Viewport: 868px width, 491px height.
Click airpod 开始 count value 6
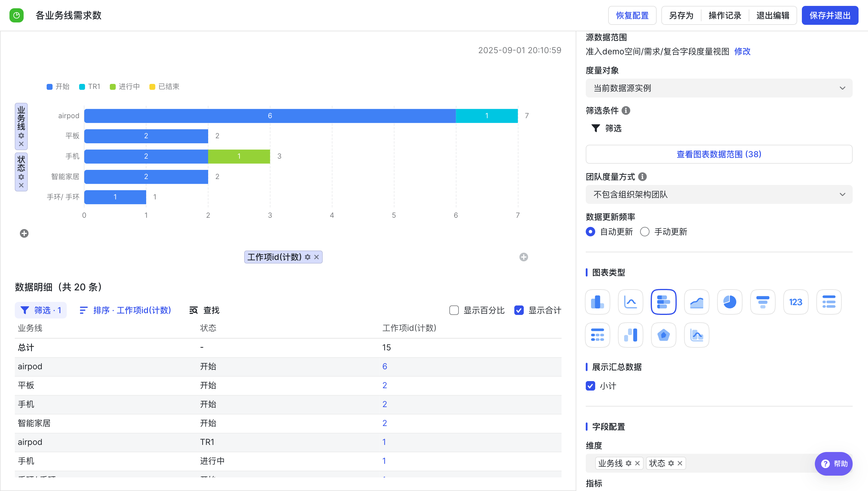click(384, 366)
